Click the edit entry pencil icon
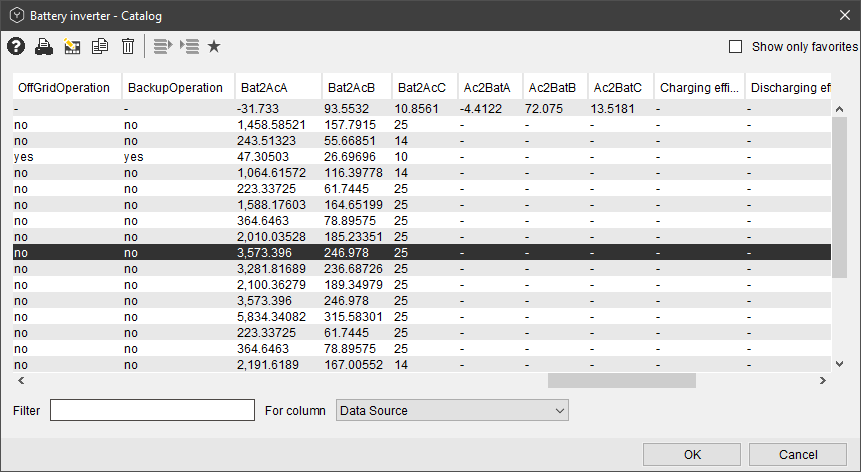The image size is (861, 472). pyautogui.click(x=72, y=46)
